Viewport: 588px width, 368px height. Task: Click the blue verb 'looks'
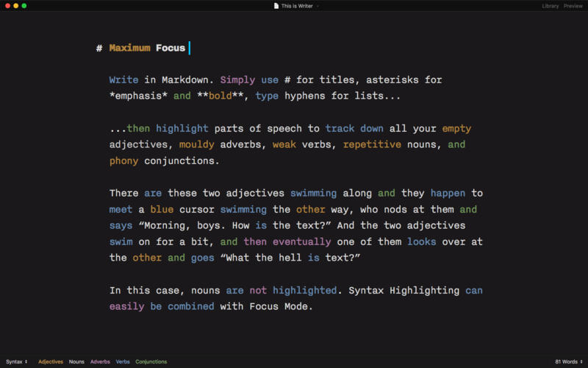pyautogui.click(x=421, y=242)
